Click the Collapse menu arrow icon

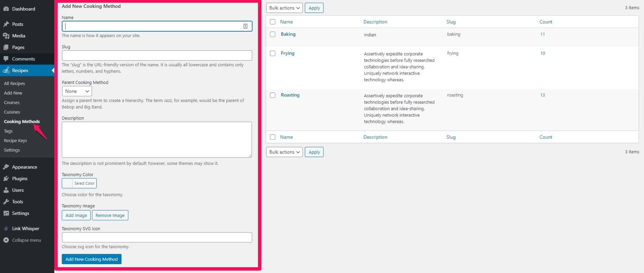point(6,240)
